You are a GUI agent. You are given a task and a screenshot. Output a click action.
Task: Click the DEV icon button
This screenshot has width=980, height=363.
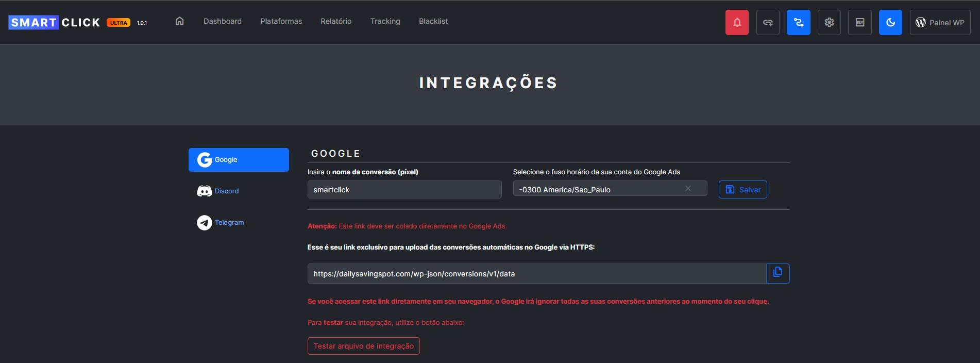click(x=859, y=23)
